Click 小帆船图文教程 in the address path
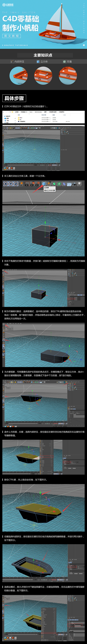The image size is (87, 644). [53, 112]
